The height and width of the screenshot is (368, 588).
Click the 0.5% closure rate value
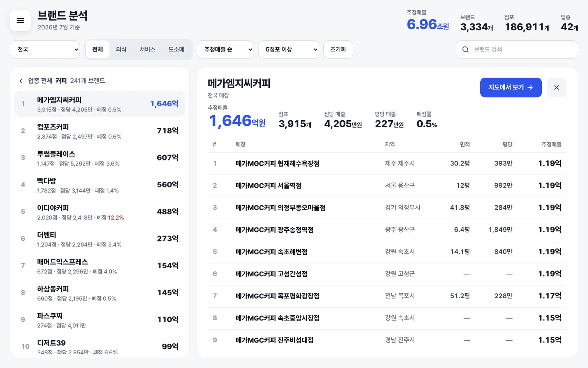[x=427, y=124]
